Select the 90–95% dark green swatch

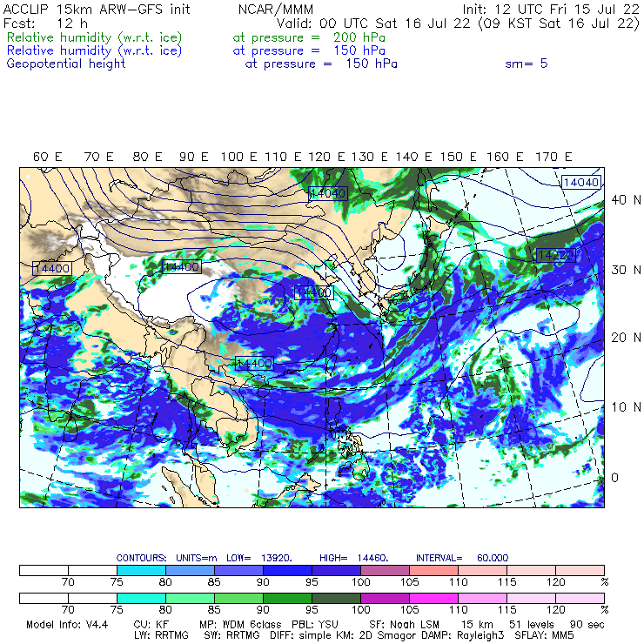(287, 598)
